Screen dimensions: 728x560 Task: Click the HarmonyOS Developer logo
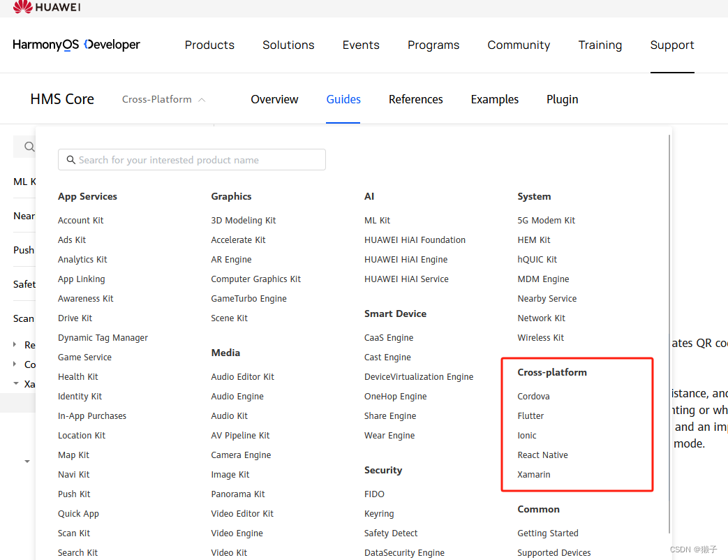[x=76, y=44]
